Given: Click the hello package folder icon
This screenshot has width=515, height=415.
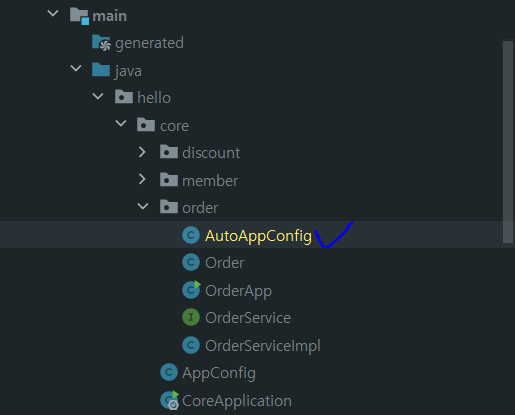Looking at the screenshot, I should 124,97.
